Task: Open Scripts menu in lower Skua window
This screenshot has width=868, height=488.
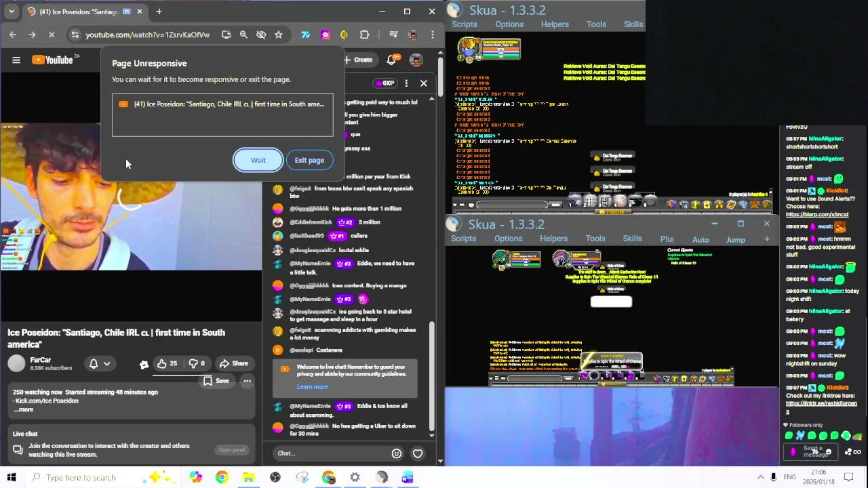Action: (464, 239)
